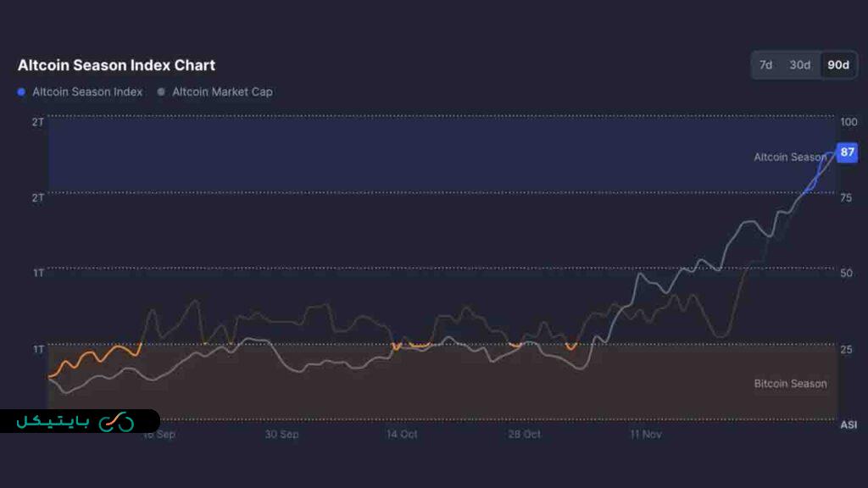868x488 pixels.
Task: Click the blue Altcoin Season Index dot
Action: click(x=22, y=91)
